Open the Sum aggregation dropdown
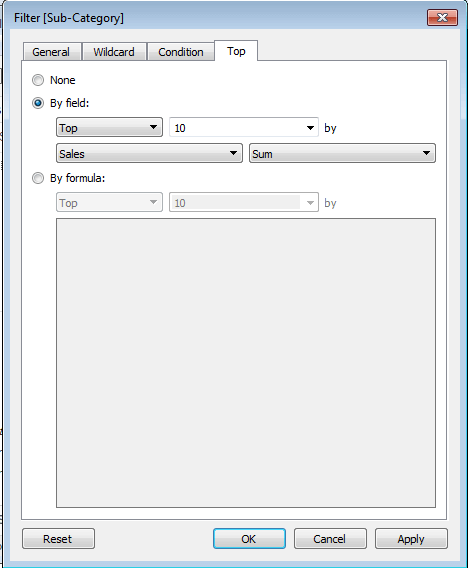Image resolution: width=468 pixels, height=568 pixels. pyautogui.click(x=342, y=154)
